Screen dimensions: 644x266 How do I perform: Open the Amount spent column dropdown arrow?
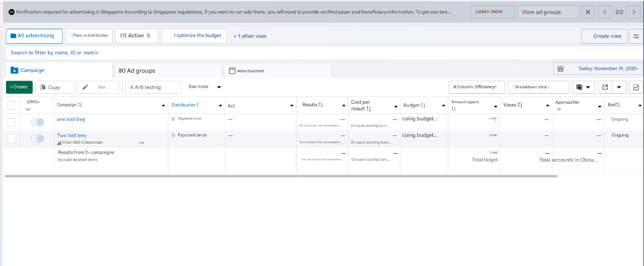[x=495, y=106]
